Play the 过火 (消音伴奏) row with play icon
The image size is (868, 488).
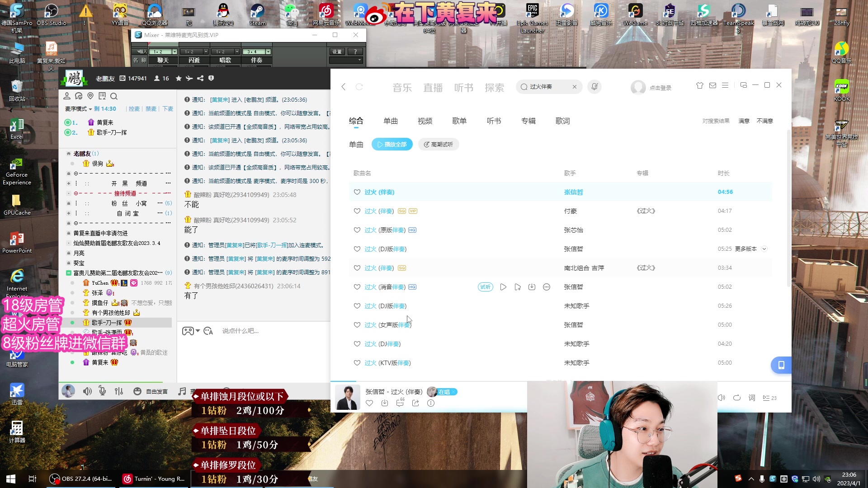503,287
